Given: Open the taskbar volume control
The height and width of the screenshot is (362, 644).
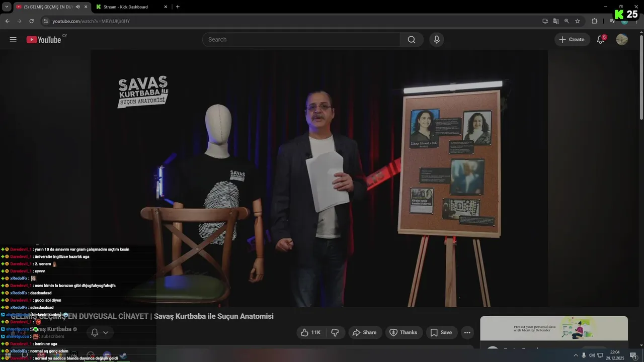Looking at the screenshot, I should [x=592, y=355].
